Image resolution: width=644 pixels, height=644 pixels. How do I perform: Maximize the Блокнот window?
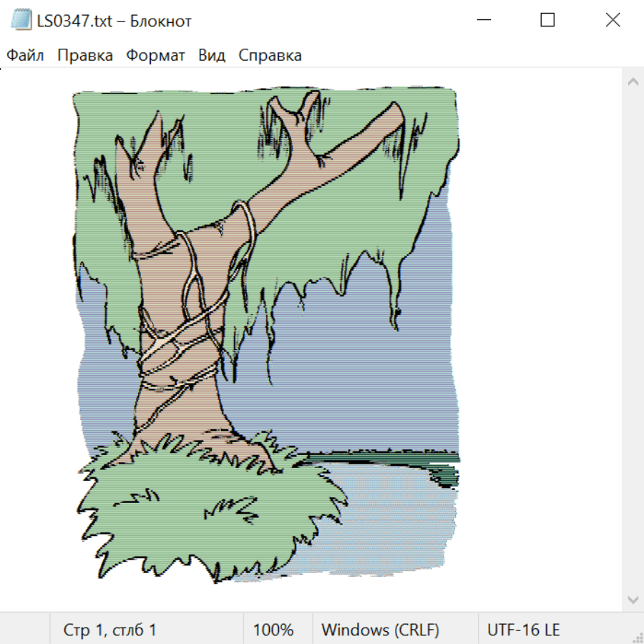[x=547, y=21]
